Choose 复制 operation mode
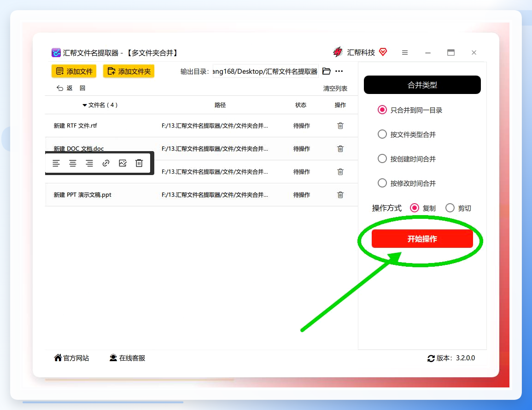The height and width of the screenshot is (410, 532). point(414,208)
